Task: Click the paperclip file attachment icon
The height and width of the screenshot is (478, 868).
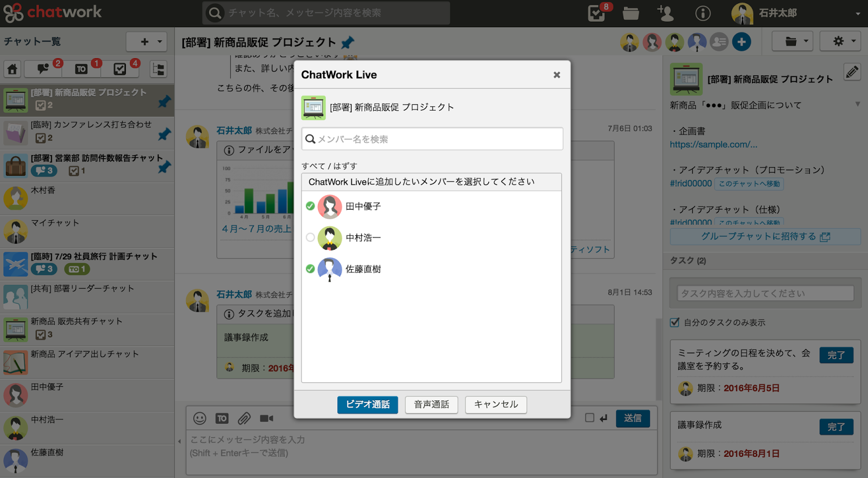Action: point(244,418)
